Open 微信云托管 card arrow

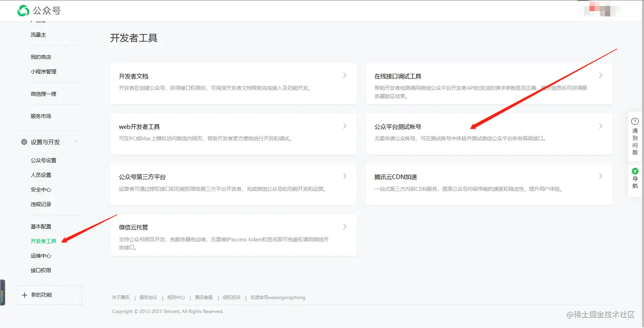tap(345, 226)
